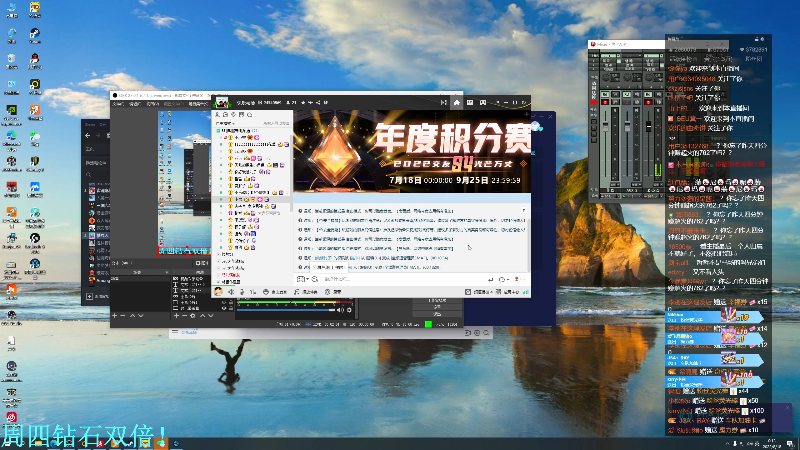Click the top control button in OBS controls dock
The width and height of the screenshot is (800, 450).
tap(437, 301)
